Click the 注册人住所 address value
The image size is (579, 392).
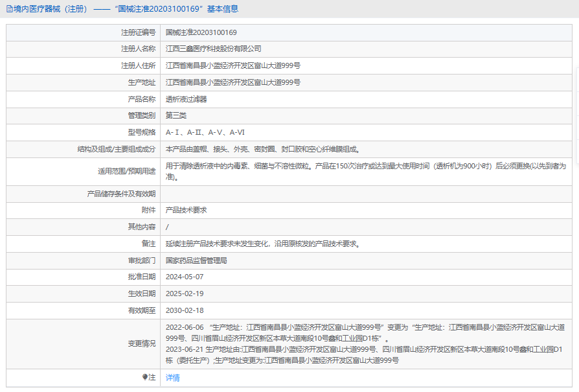pos(233,66)
